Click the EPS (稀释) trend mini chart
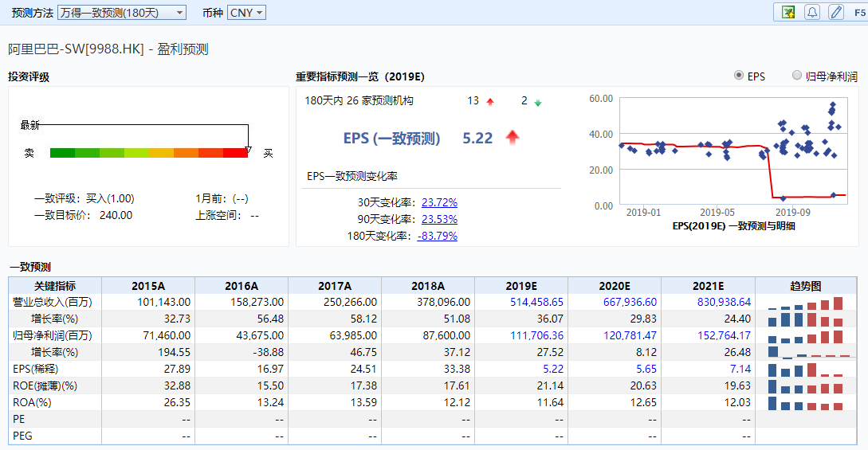 coord(805,370)
